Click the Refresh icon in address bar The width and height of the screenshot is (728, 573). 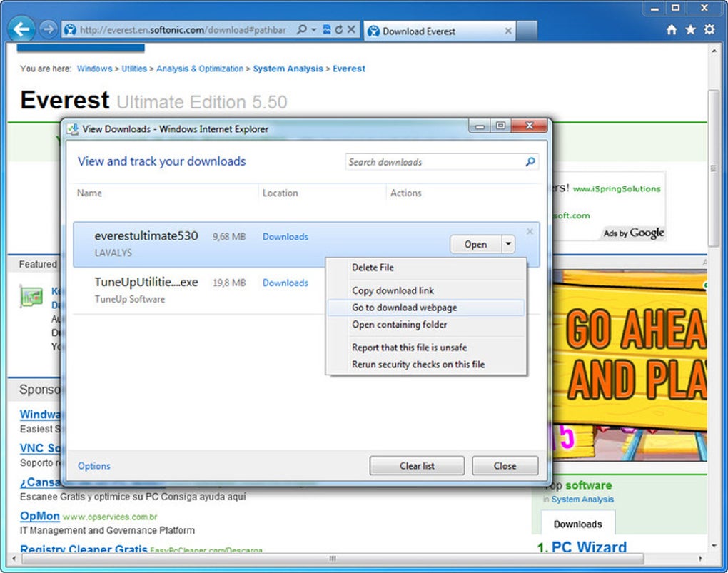(339, 30)
